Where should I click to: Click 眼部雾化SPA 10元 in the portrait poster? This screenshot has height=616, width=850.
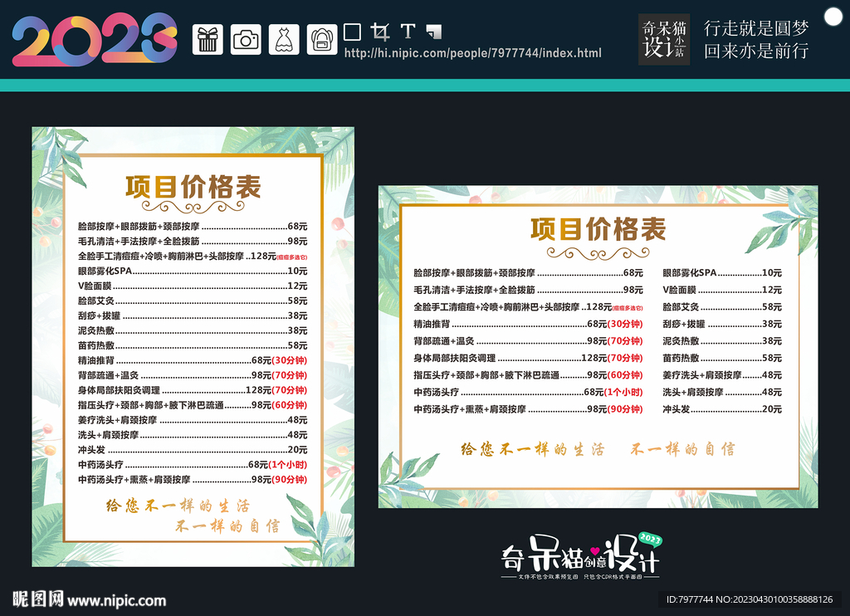click(x=193, y=271)
